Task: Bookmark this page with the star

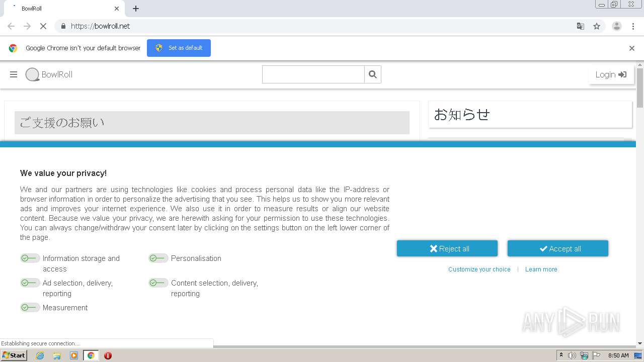Action: click(597, 26)
